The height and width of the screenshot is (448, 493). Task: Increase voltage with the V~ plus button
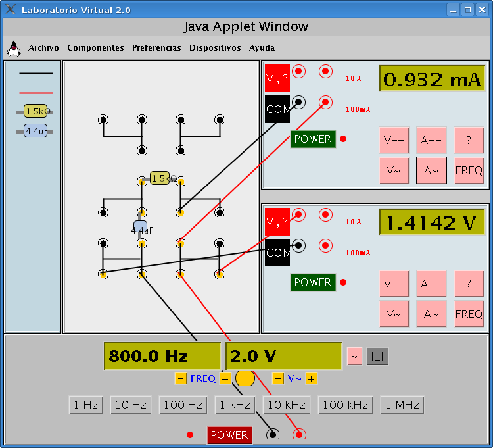312,378
